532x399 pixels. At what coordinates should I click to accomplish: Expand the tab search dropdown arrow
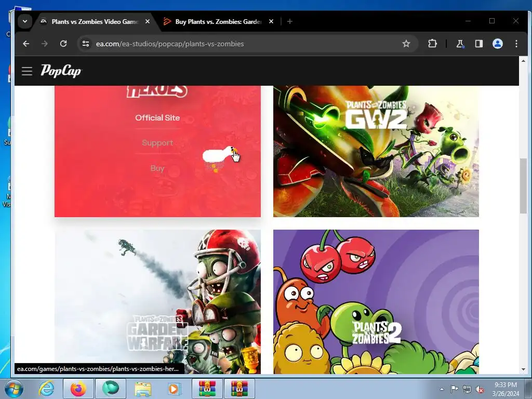click(25, 21)
